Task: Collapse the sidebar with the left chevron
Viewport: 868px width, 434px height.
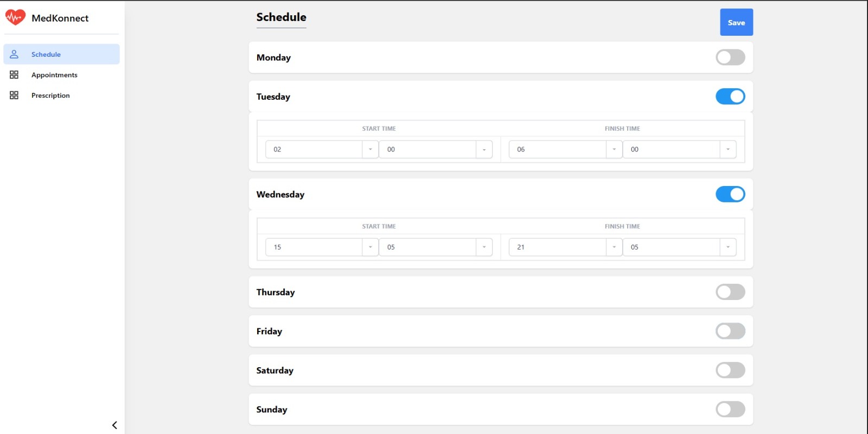Action: click(x=114, y=425)
